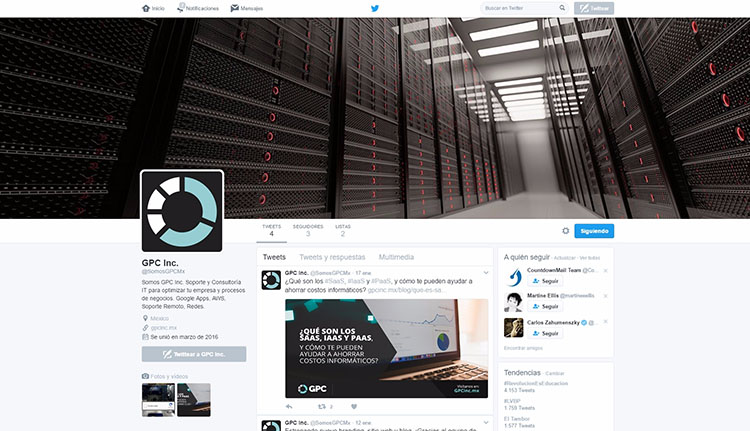Open Notificaciones in top bar
Screen dimensions: 750x431
click(198, 8)
